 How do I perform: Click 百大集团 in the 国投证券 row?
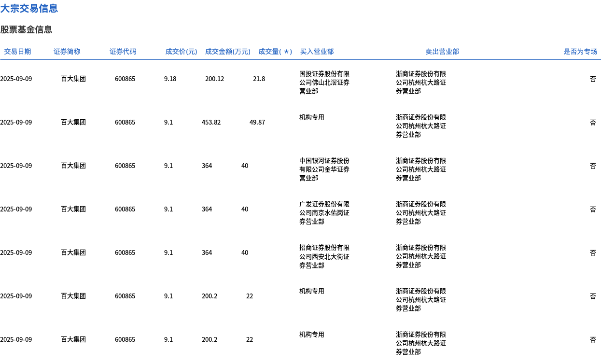coord(73,79)
